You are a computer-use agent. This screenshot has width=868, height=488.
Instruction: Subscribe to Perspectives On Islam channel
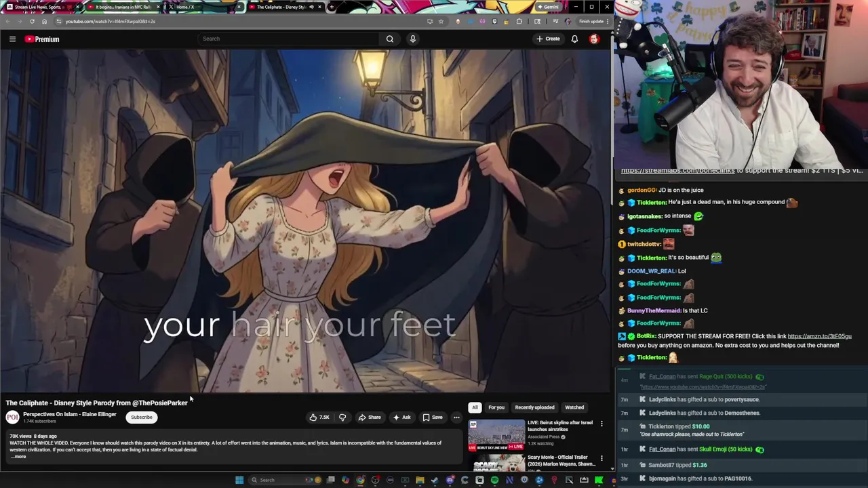point(142,418)
